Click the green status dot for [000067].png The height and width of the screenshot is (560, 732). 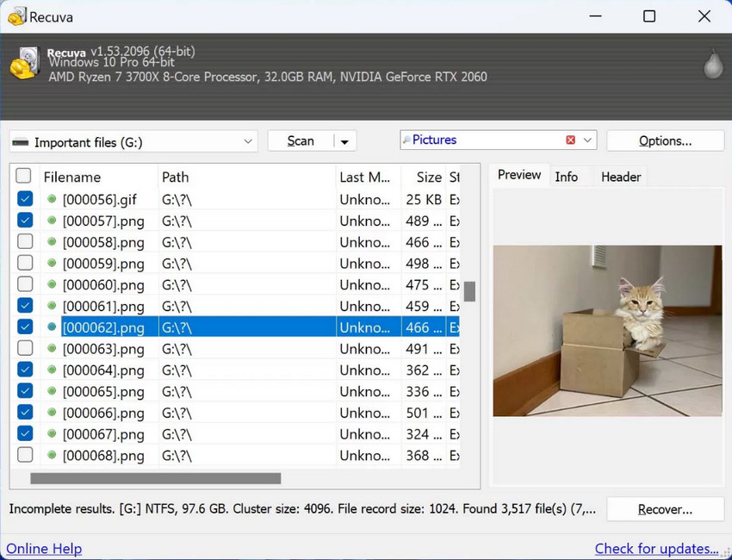click(x=52, y=434)
